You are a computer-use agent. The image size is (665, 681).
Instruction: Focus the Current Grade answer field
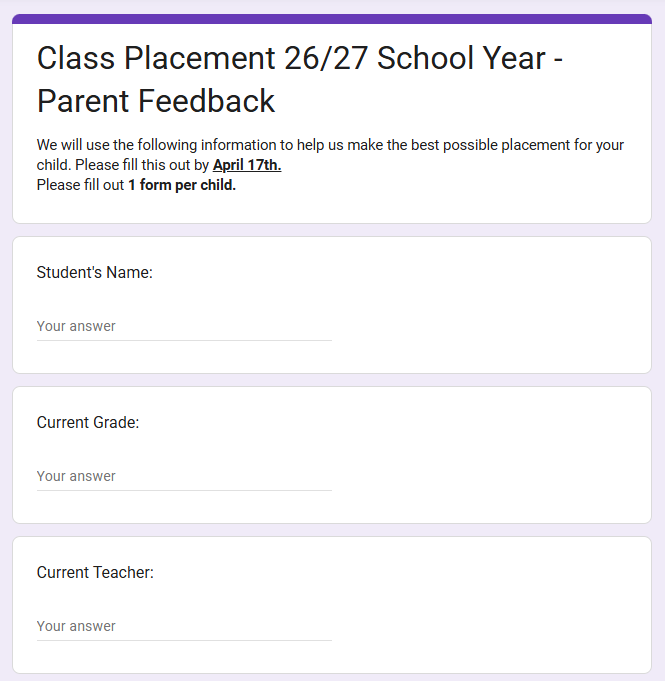point(184,476)
